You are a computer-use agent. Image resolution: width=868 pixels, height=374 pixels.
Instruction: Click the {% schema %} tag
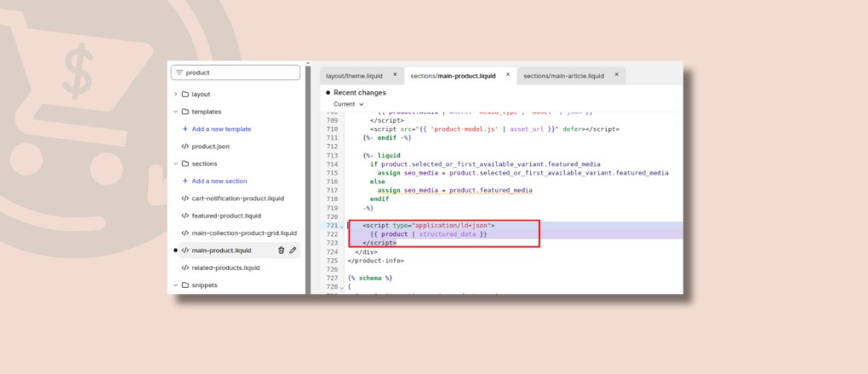pos(370,278)
